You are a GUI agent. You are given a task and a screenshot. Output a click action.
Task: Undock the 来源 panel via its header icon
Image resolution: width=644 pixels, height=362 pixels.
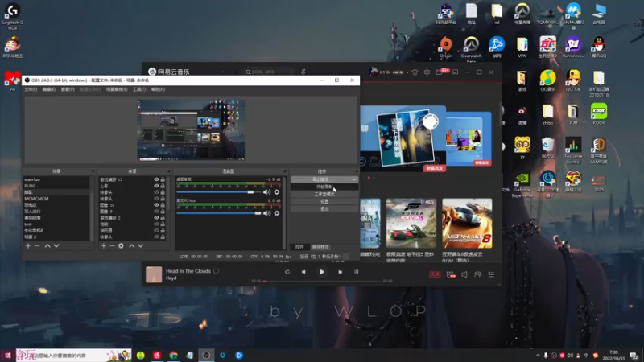[x=169, y=171]
